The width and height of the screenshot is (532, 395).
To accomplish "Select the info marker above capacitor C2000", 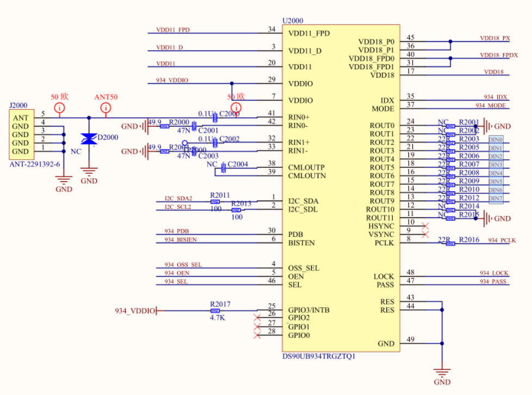I will click(x=236, y=108).
